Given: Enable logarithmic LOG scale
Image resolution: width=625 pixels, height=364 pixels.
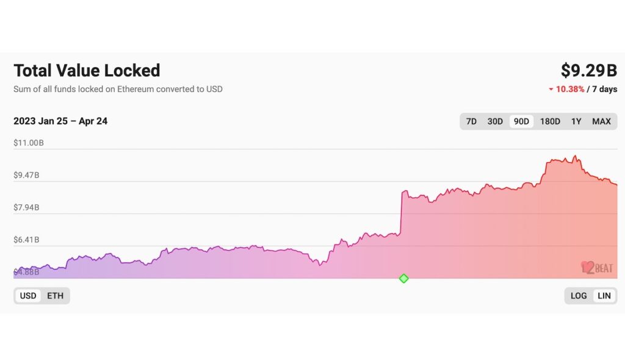Looking at the screenshot, I should pyautogui.click(x=579, y=296).
